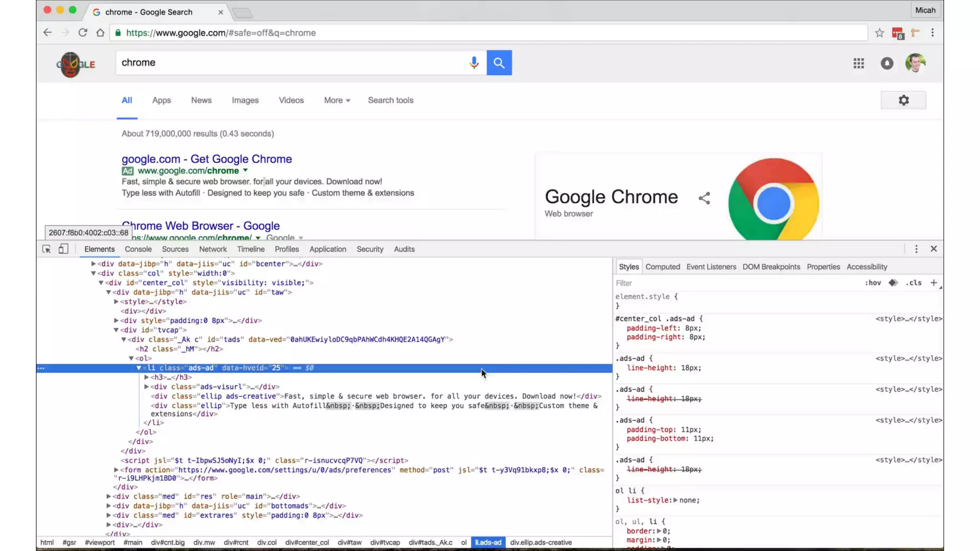Collapse the div#tvcap tree node
980x551 pixels.
coord(116,330)
